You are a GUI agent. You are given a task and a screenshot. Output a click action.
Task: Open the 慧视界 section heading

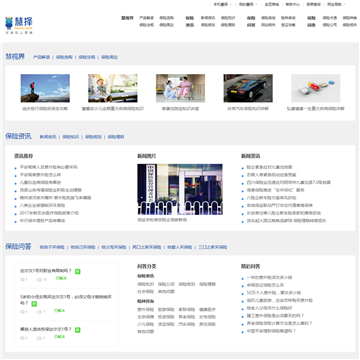15,56
